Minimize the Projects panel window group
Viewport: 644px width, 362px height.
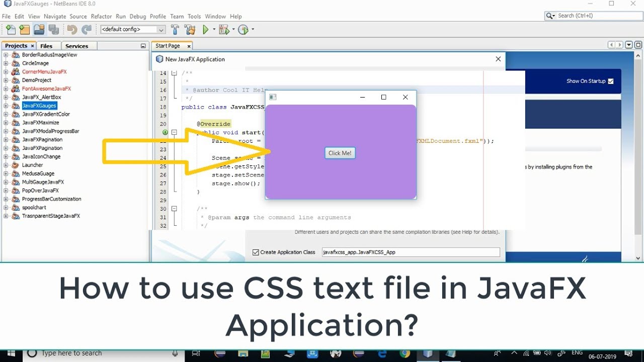click(143, 46)
